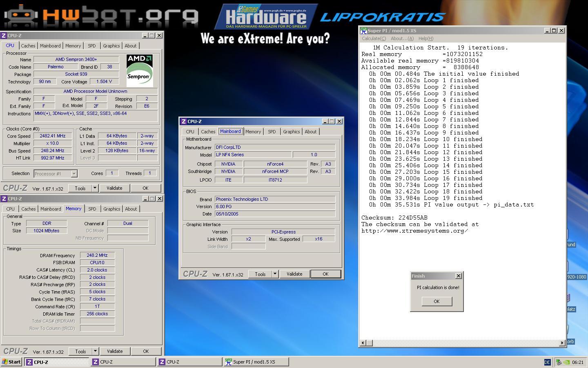This screenshot has width=588, height=368.
Task: Click the Super PI horizontal scrollbar left arrow
Action: tap(363, 343)
